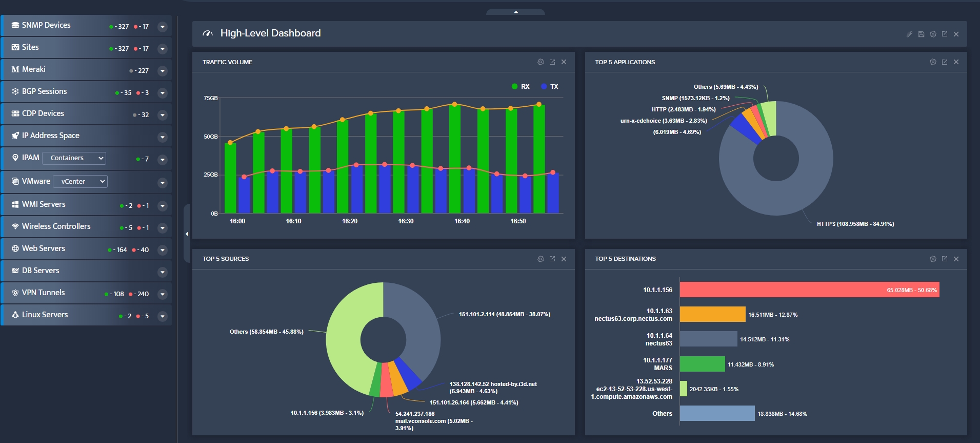This screenshot has height=443, width=980.
Task: Click the dashboard edit pencil icon
Action: (x=909, y=34)
